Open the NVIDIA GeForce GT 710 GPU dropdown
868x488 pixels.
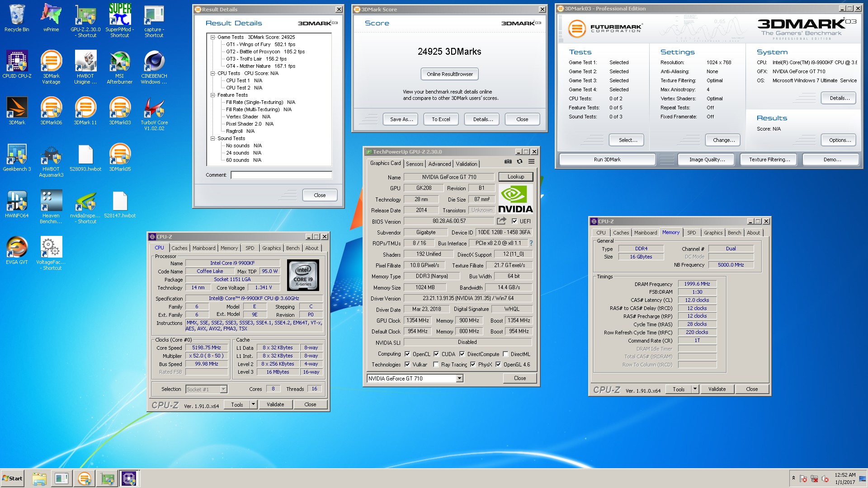459,378
